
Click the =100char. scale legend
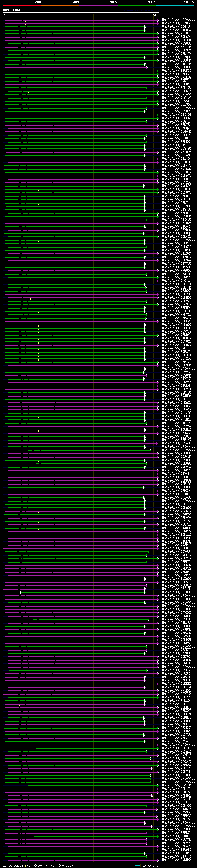tap(146, 866)
